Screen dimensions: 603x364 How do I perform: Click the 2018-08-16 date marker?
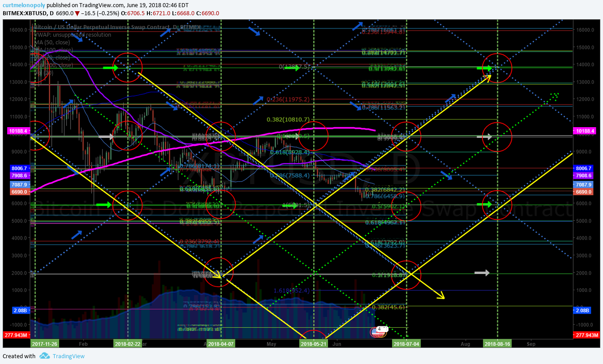pos(497,344)
